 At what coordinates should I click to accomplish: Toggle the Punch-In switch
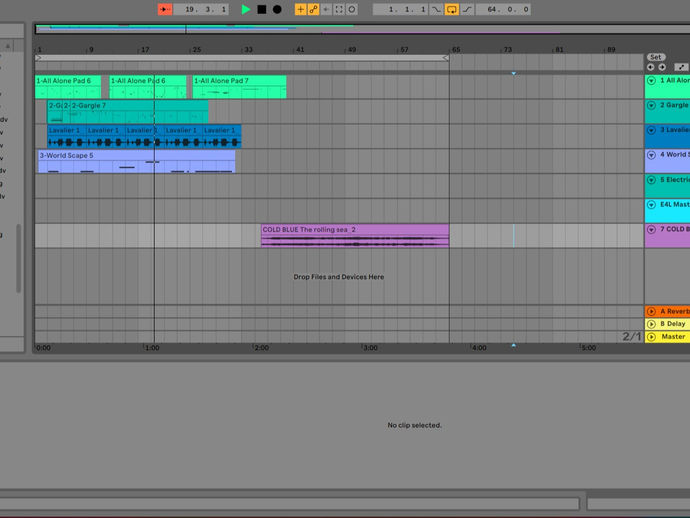[x=436, y=9]
